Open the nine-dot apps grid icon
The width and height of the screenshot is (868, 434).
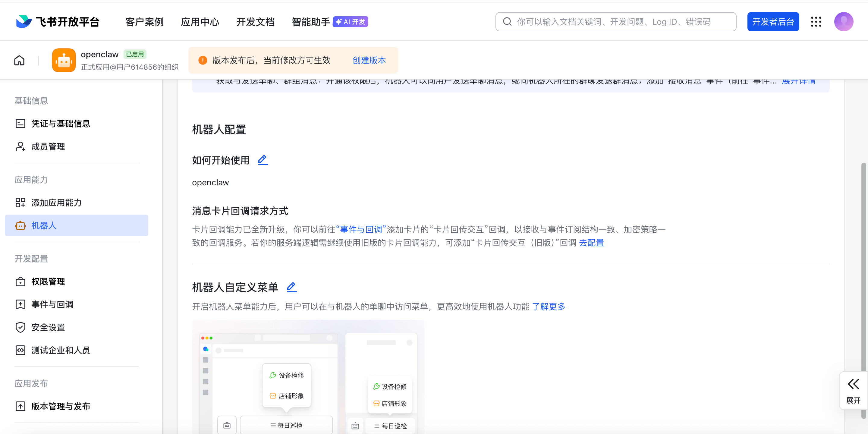pos(816,22)
